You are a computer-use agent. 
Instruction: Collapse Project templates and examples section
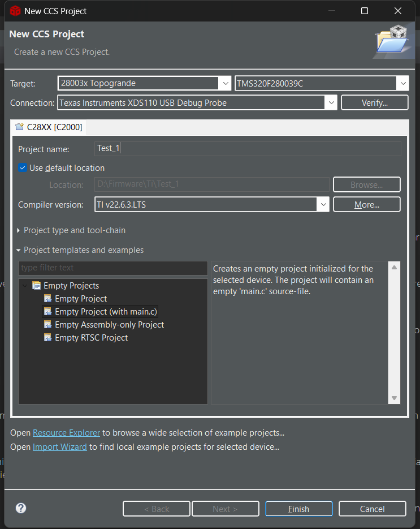point(19,250)
